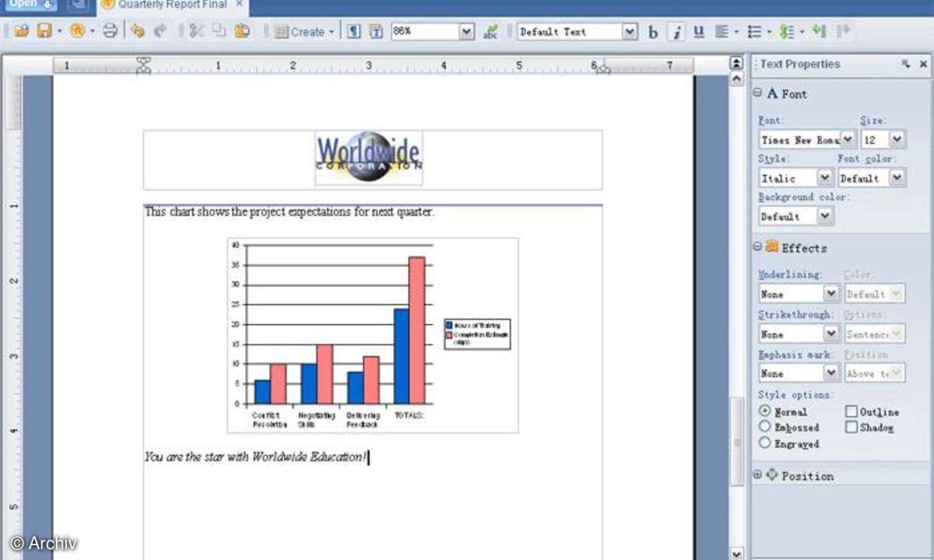
Task: Click the tab stop marker on ruler
Action: point(143,65)
